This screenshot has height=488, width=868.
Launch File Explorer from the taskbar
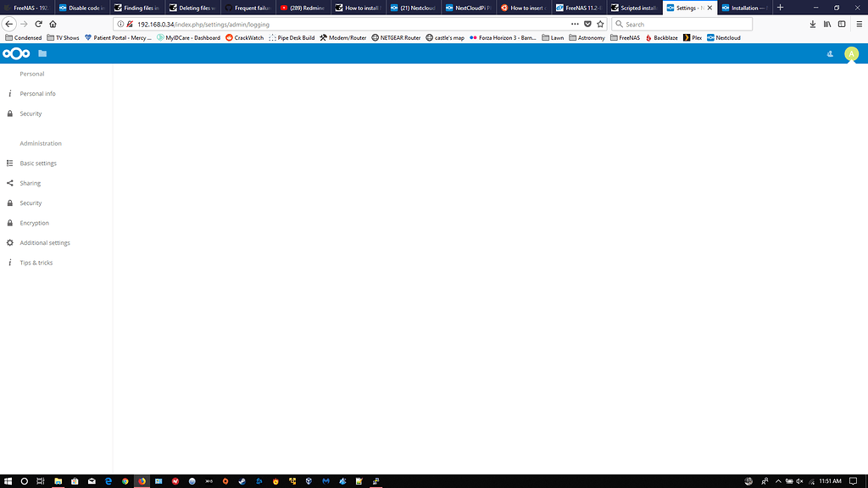tap(58, 480)
